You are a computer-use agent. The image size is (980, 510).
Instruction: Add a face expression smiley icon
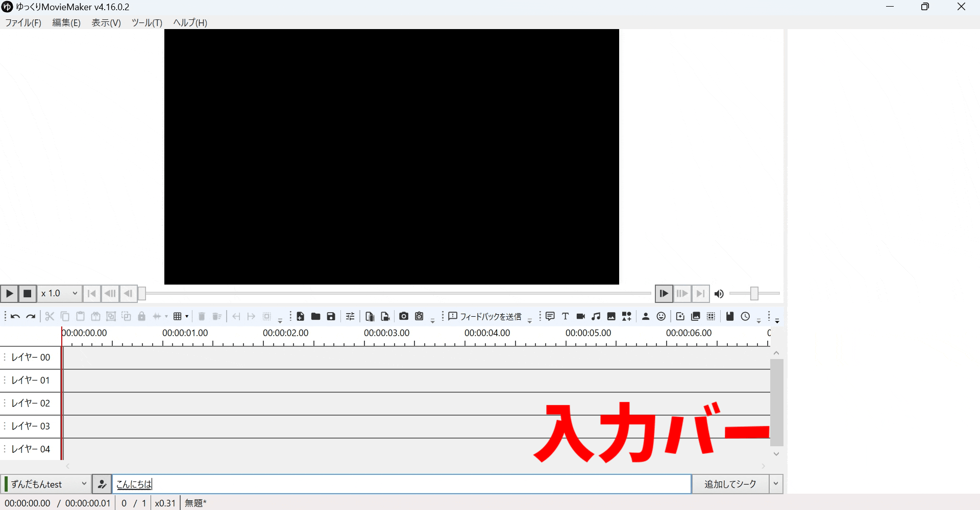coord(661,317)
